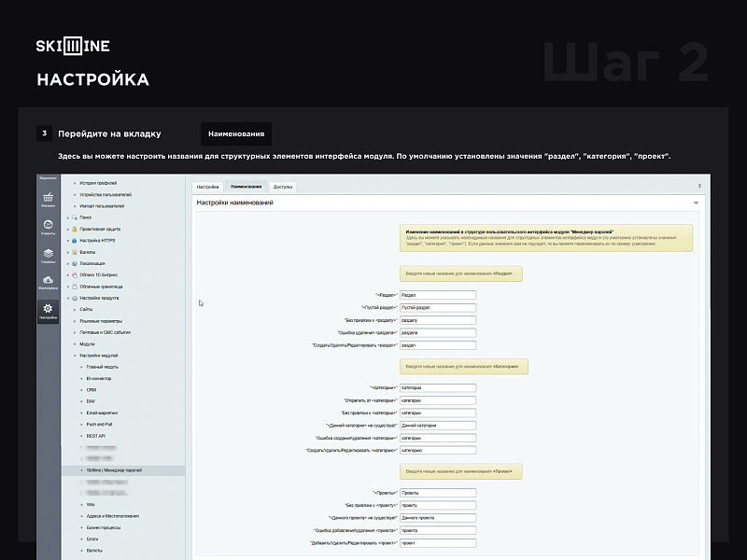Click the Наименования button in step 3
This screenshot has height=560, width=747.
(x=236, y=133)
